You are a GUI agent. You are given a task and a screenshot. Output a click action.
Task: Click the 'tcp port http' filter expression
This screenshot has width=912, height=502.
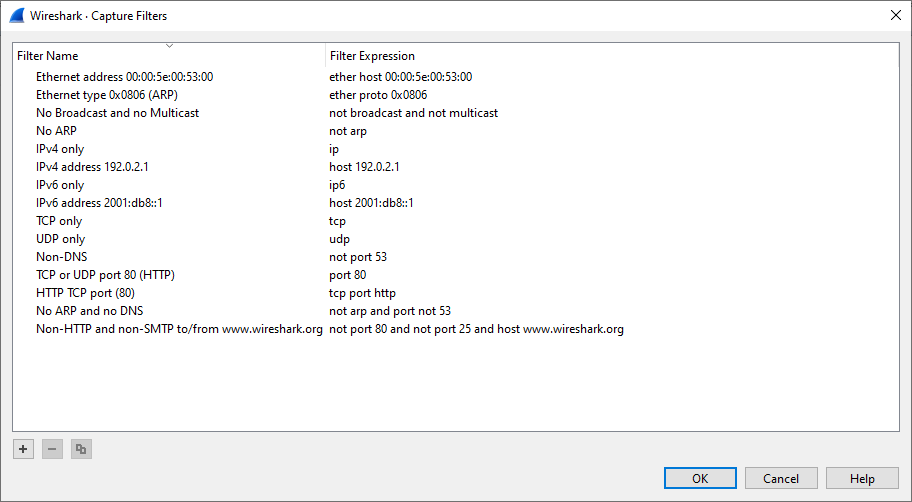click(362, 293)
